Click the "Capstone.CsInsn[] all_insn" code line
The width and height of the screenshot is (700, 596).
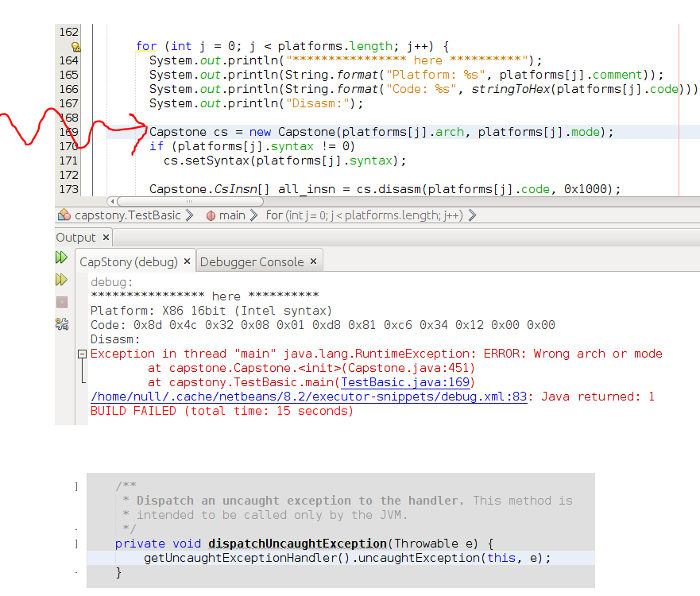(385, 189)
